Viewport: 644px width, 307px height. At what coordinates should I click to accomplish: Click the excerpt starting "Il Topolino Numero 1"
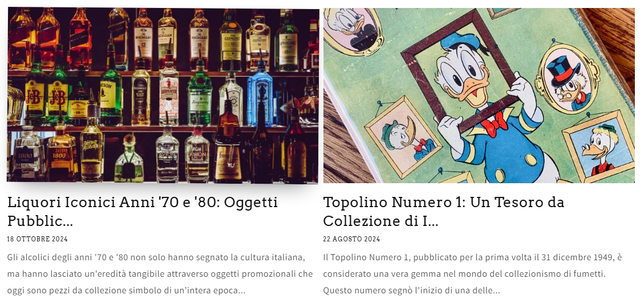473,274
